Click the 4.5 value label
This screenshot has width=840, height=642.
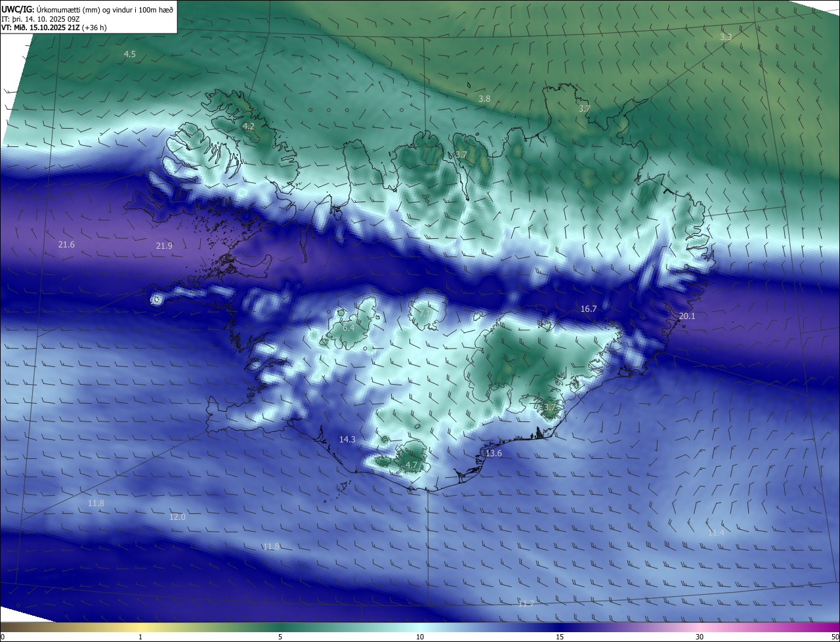pos(130,54)
